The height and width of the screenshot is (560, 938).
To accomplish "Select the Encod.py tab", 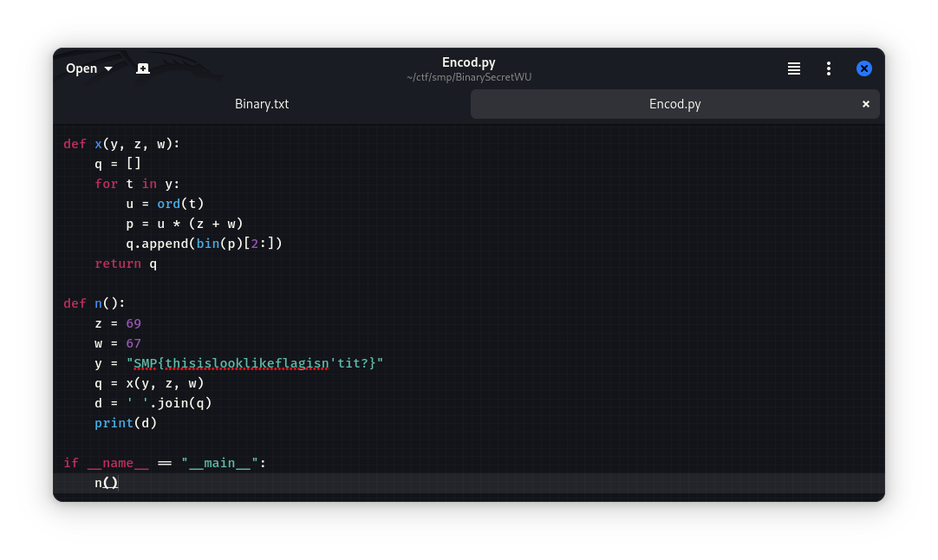I will 674,104.
